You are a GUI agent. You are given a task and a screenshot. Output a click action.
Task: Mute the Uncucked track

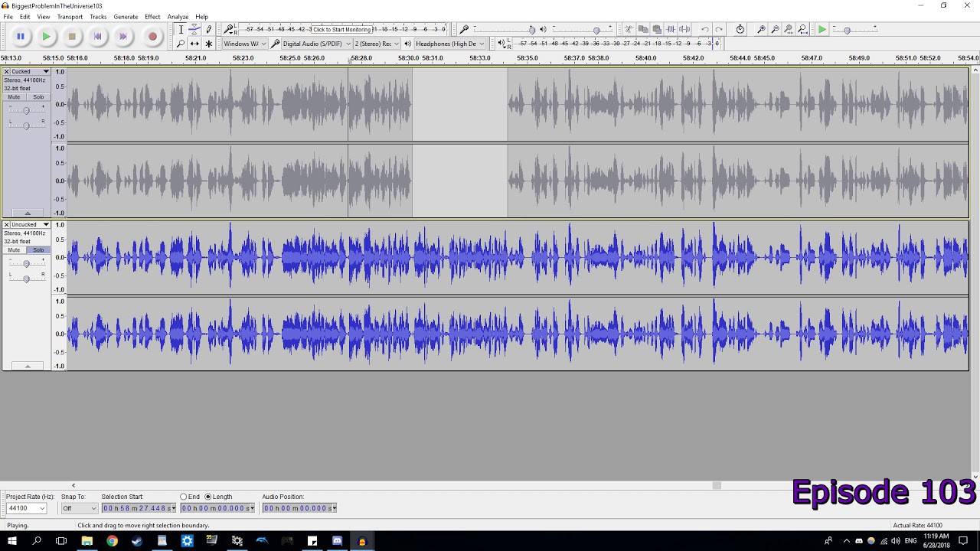pos(14,250)
